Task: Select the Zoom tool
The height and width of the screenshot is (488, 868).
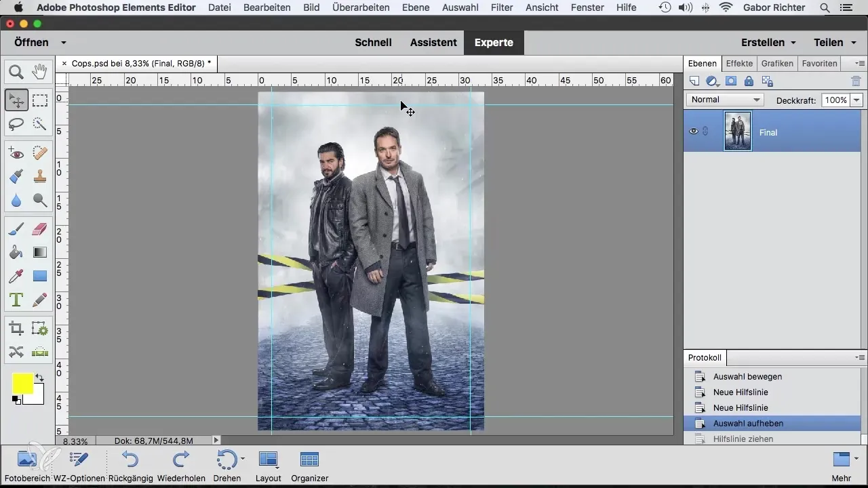Action: point(16,71)
